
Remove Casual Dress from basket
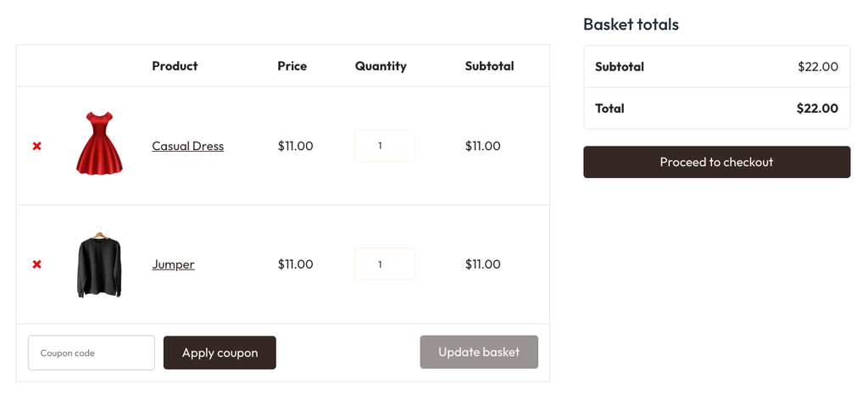pos(36,146)
